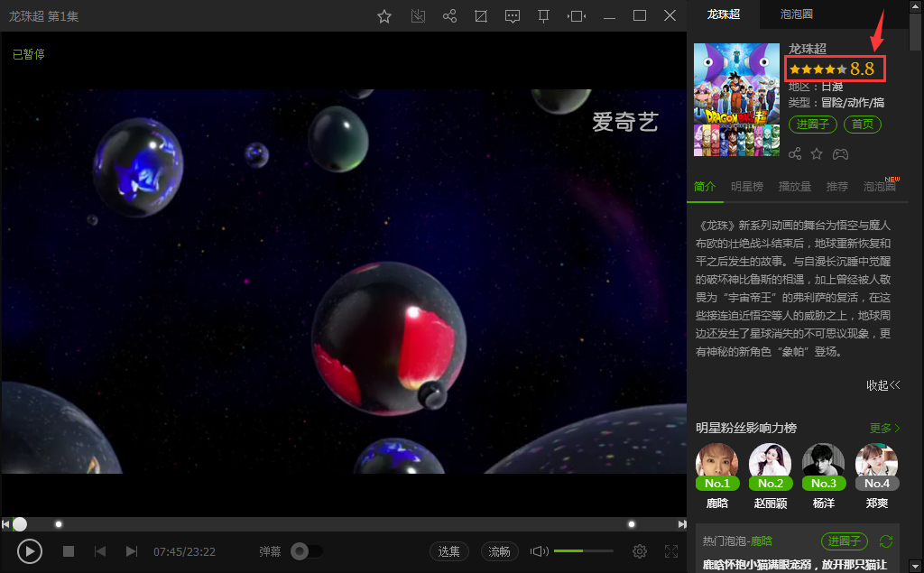The width and height of the screenshot is (924, 573).
Task: Mute audio with the speaker icon
Action: pyautogui.click(x=539, y=551)
